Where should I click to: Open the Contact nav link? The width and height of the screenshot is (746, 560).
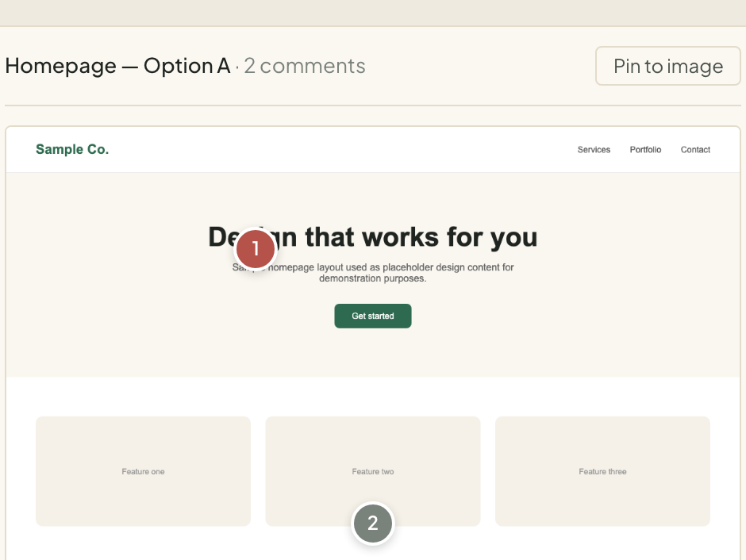tap(695, 150)
